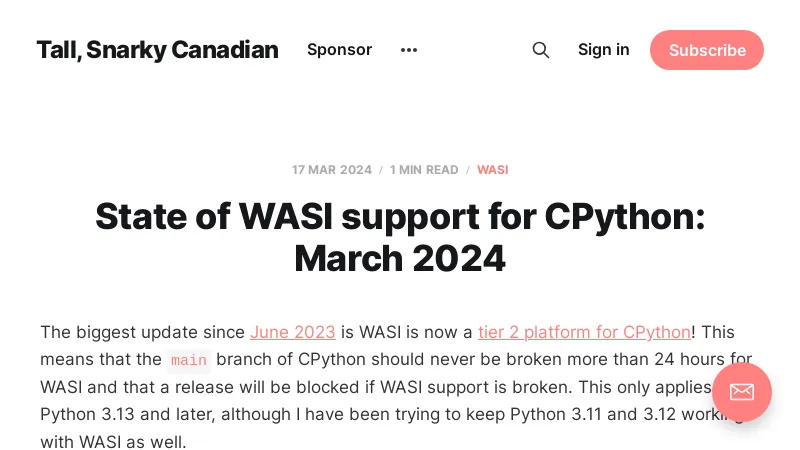Open tier 2 platform for CPython link
Image resolution: width=800 pixels, height=450 pixels.
click(x=584, y=332)
